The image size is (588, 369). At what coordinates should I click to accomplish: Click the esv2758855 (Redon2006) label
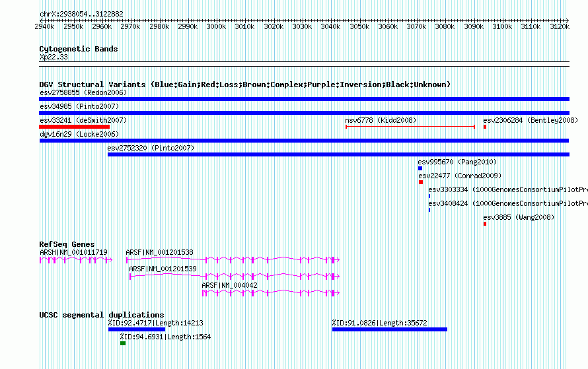point(83,92)
